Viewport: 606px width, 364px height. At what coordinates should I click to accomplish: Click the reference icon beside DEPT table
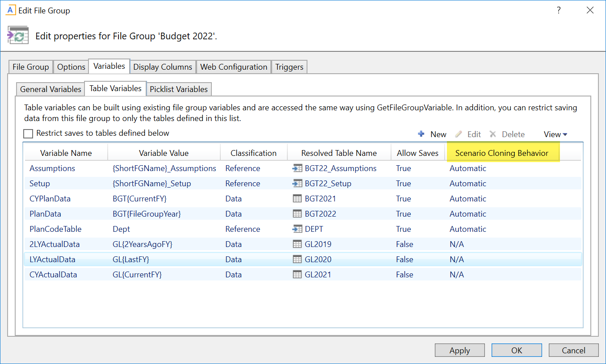[297, 229]
